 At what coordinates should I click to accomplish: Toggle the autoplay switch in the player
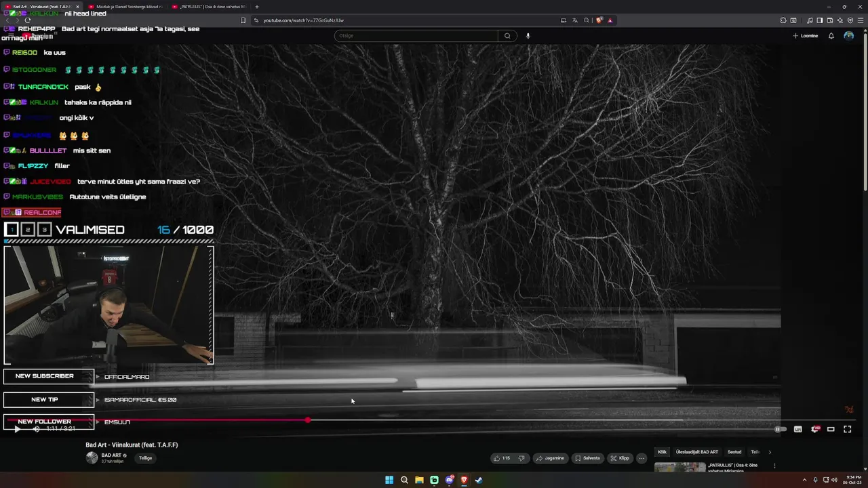(x=781, y=429)
